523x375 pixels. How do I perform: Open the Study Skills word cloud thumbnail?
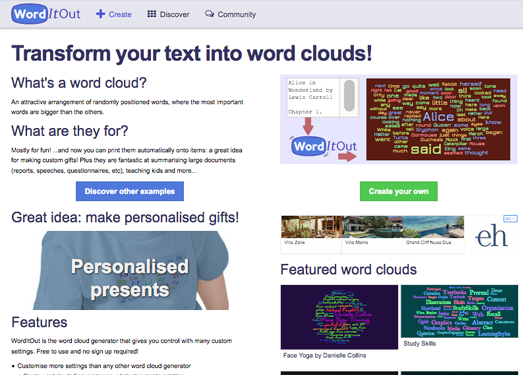pyautogui.click(x=459, y=311)
